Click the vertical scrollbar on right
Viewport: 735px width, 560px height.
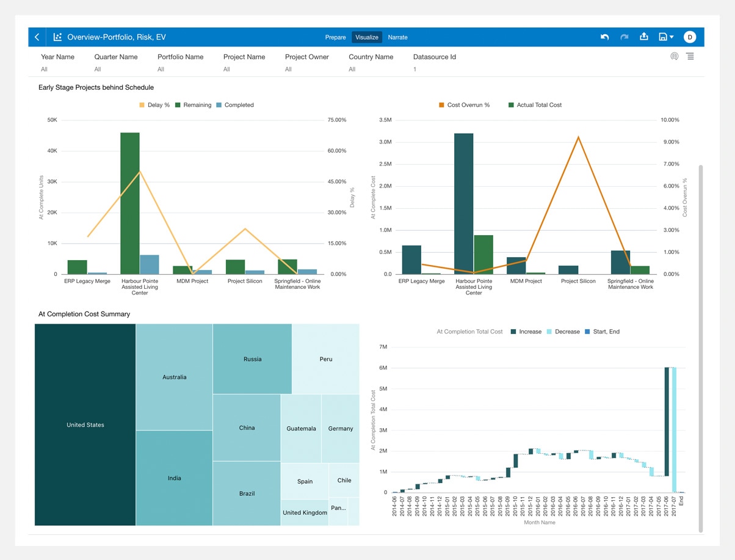701,348
